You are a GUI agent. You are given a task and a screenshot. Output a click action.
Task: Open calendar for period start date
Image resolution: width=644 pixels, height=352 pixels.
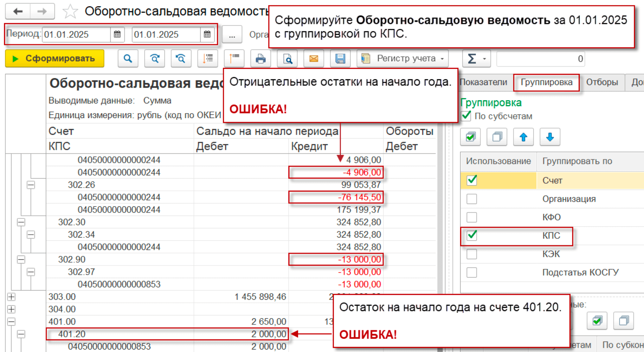(117, 34)
